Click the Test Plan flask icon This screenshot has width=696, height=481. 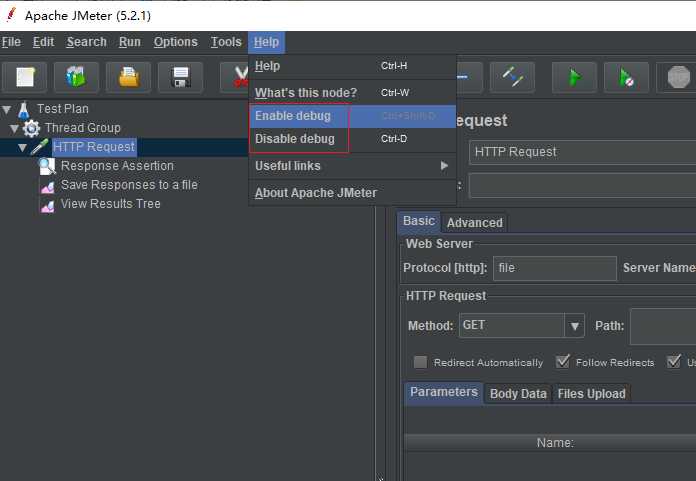click(24, 110)
